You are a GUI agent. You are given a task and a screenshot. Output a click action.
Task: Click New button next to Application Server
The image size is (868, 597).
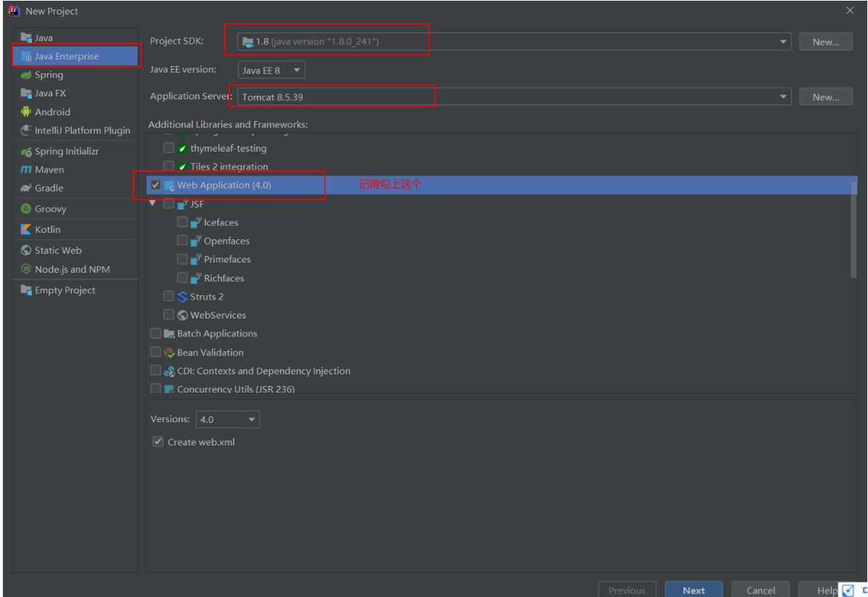[825, 97]
